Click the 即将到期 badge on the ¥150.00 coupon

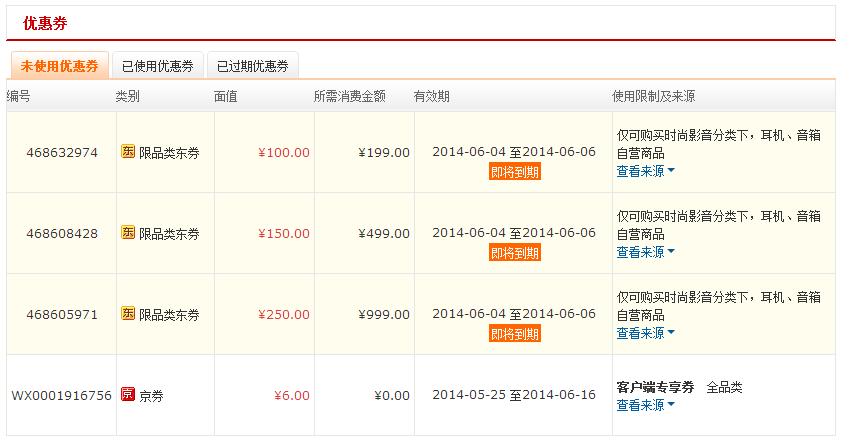pyautogui.click(x=514, y=253)
